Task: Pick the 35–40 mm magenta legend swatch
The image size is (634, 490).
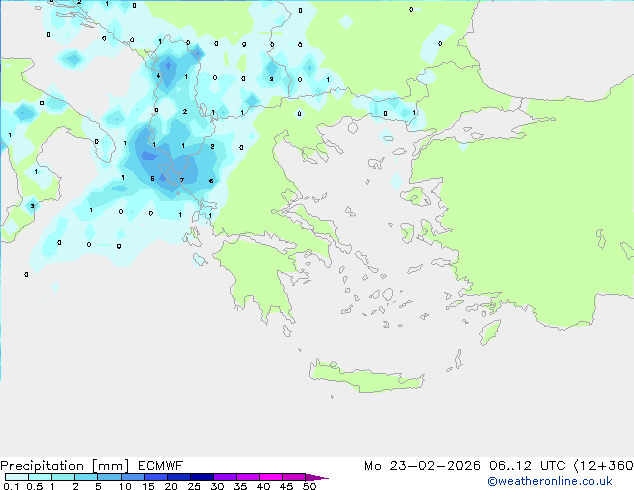Action: click(x=247, y=477)
